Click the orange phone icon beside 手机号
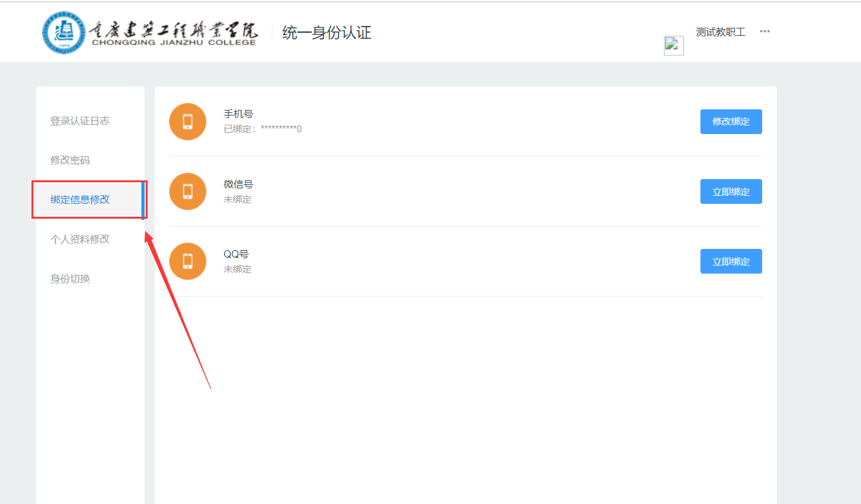The image size is (861, 504). tap(188, 122)
